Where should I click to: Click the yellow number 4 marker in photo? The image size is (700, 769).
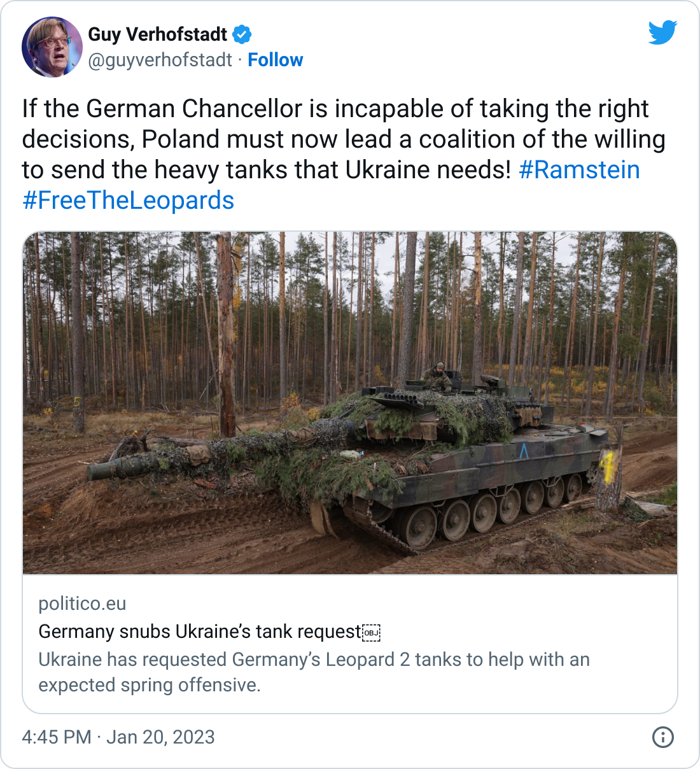pyautogui.click(x=608, y=467)
